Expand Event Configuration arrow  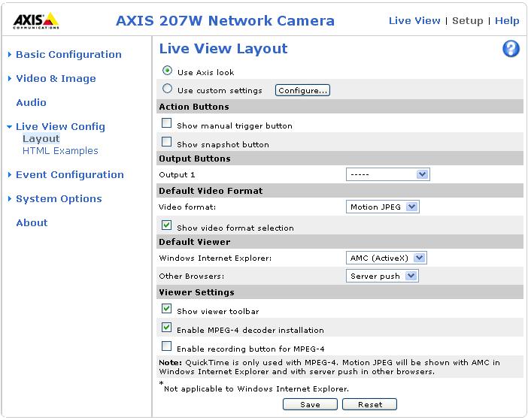(10, 174)
